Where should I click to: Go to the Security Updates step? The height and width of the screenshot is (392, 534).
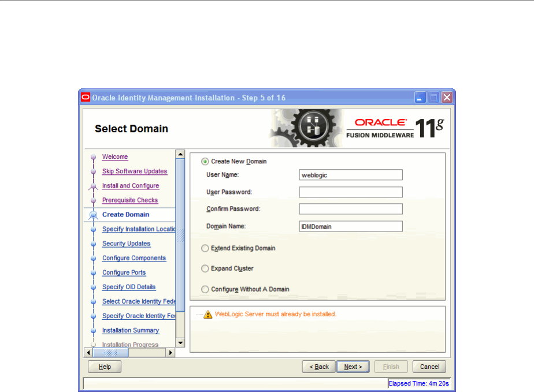click(x=126, y=243)
